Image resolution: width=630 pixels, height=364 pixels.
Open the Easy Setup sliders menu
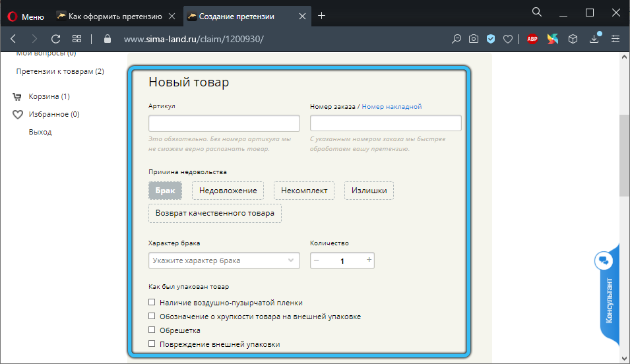[615, 39]
